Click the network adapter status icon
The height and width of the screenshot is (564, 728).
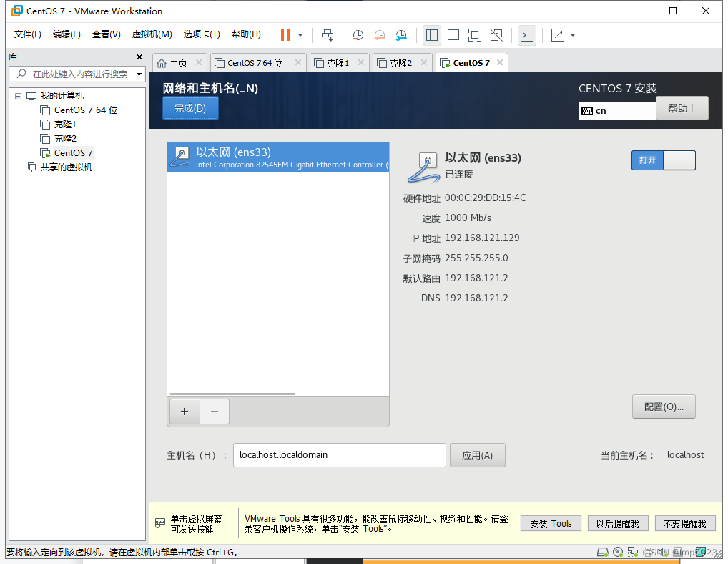pos(632,552)
